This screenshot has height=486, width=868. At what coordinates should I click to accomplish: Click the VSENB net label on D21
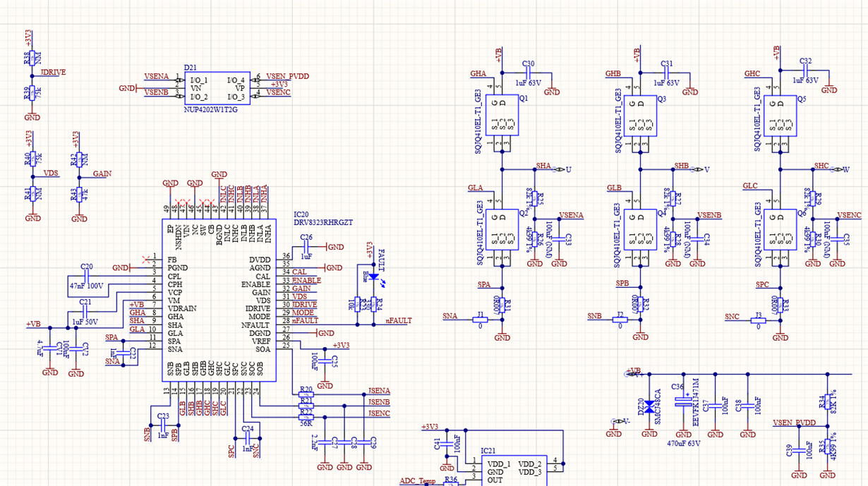157,92
